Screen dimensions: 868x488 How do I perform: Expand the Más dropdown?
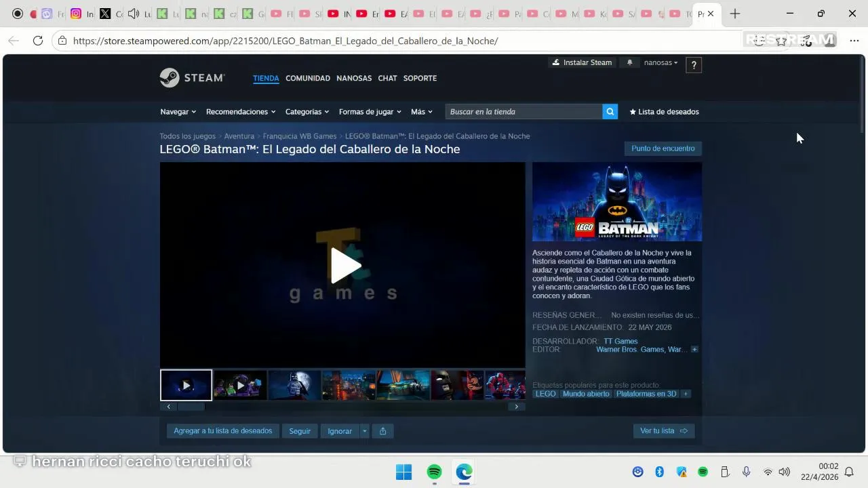421,112
